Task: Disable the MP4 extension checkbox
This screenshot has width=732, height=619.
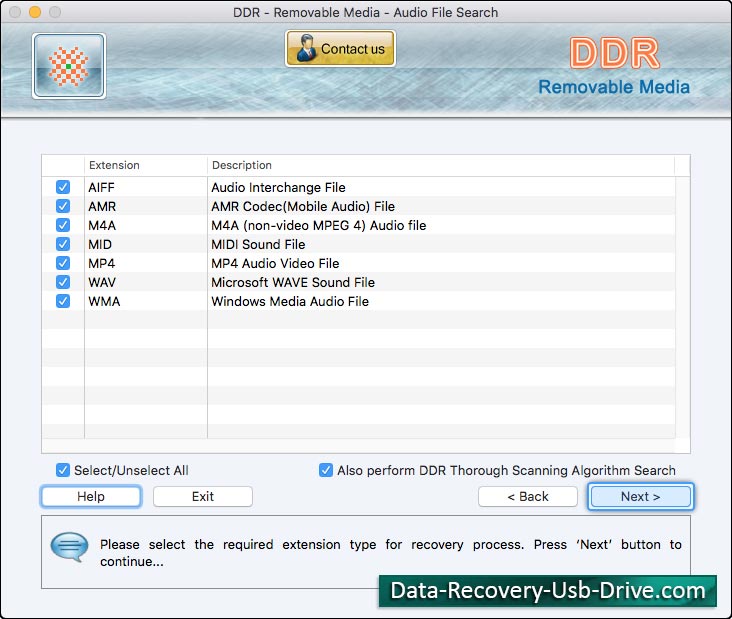Action: tap(63, 263)
